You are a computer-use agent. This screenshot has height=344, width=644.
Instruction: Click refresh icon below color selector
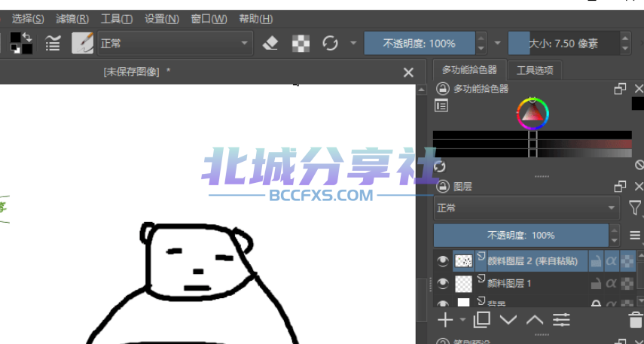(x=440, y=166)
